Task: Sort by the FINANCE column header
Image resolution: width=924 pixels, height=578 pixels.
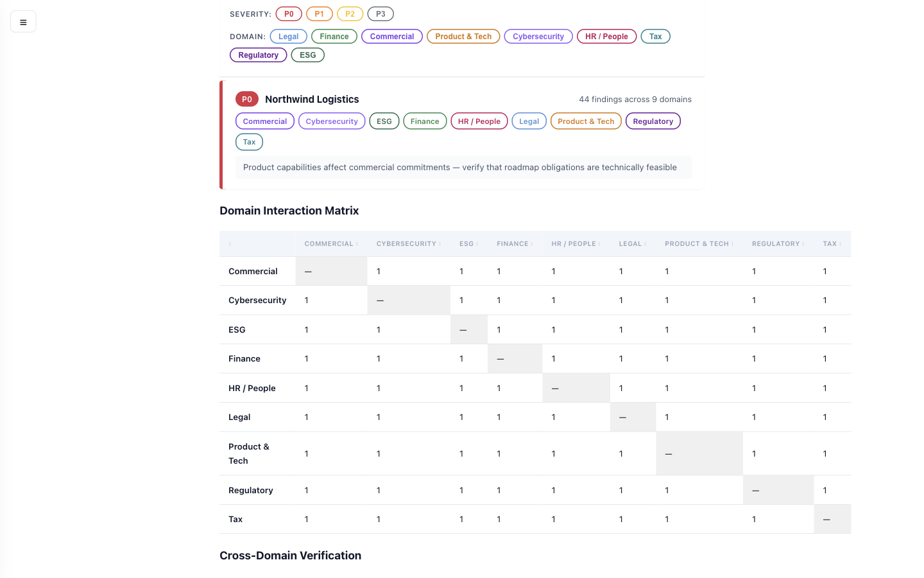Action: click(515, 244)
